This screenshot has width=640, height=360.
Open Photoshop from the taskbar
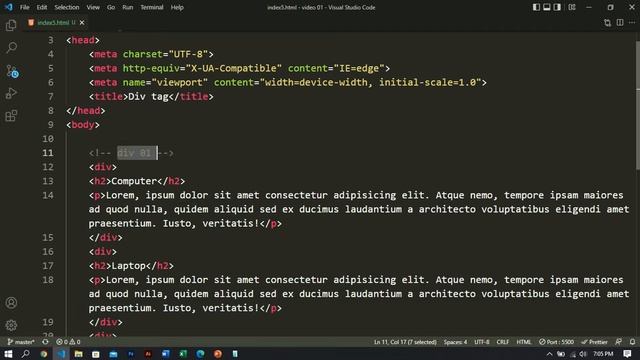(x=131, y=353)
